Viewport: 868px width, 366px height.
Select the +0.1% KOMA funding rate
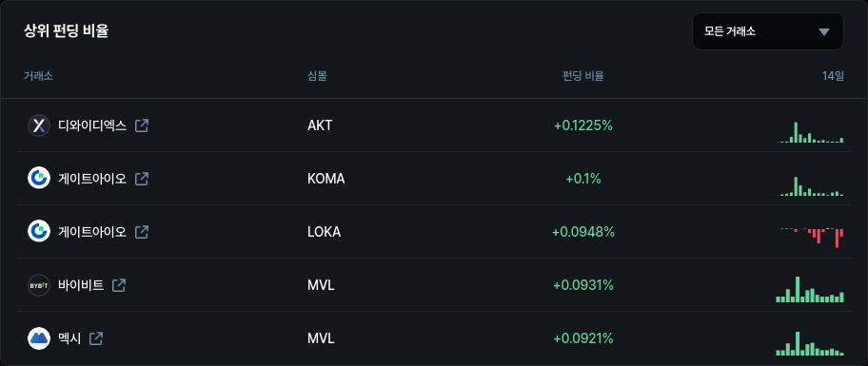pyautogui.click(x=582, y=179)
